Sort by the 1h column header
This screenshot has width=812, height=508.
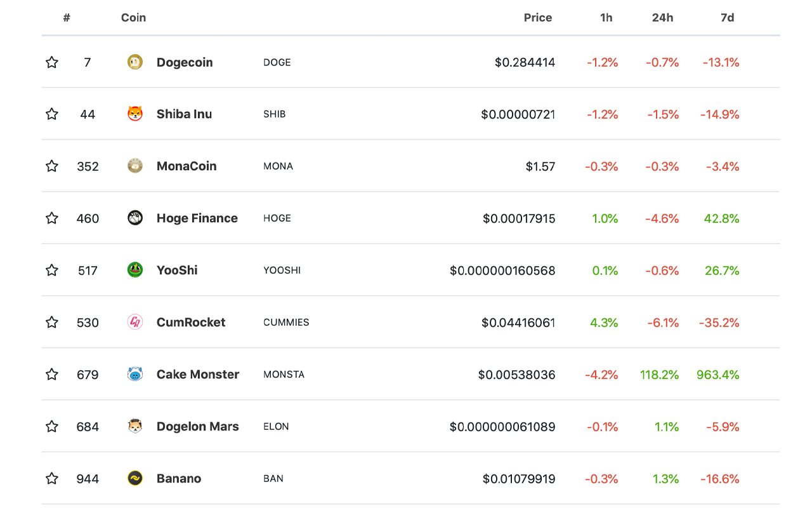point(606,18)
